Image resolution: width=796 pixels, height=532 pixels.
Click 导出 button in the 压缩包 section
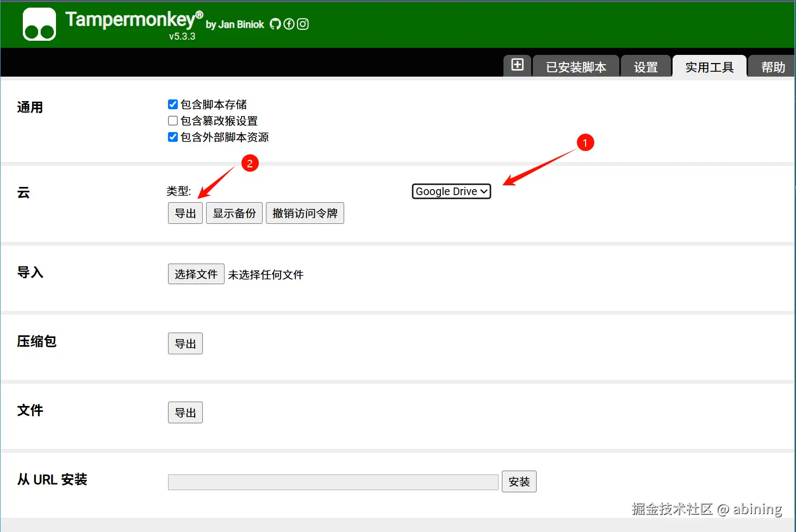[185, 343]
